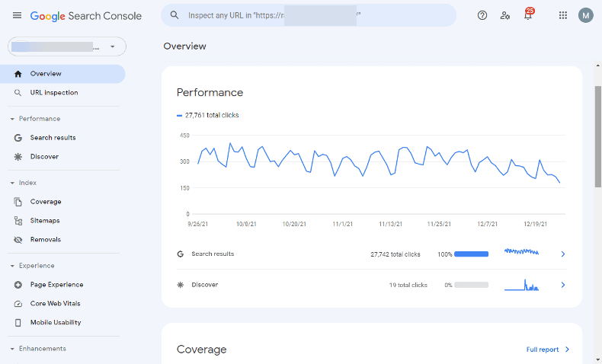The width and height of the screenshot is (602, 364).
Task: Open users and permissions settings icon
Action: coord(505,15)
